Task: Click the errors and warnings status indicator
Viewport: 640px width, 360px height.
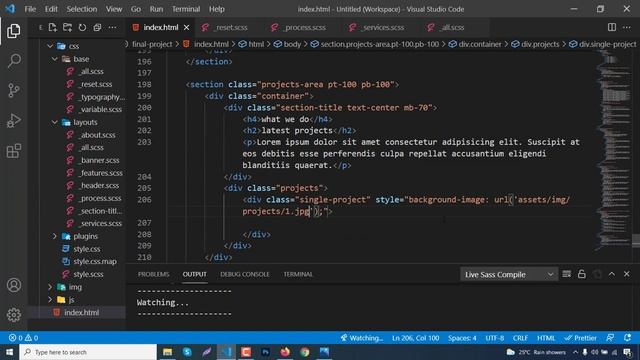Action: point(24,338)
